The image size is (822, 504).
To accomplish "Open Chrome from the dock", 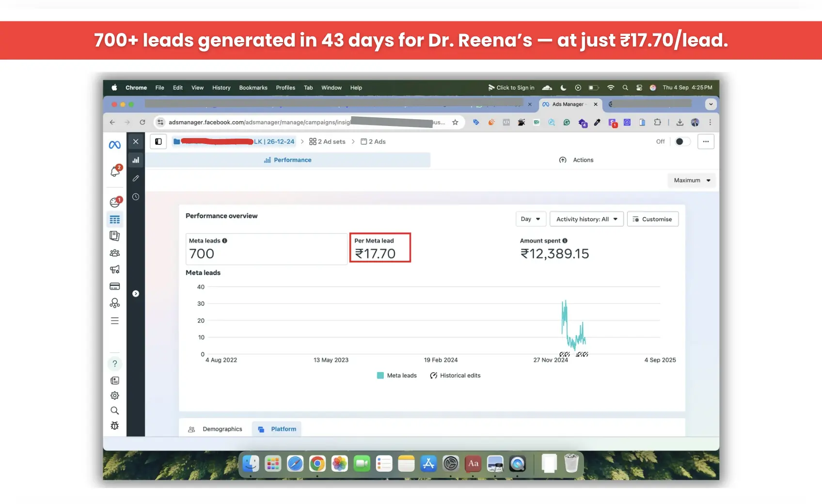I will tap(317, 464).
